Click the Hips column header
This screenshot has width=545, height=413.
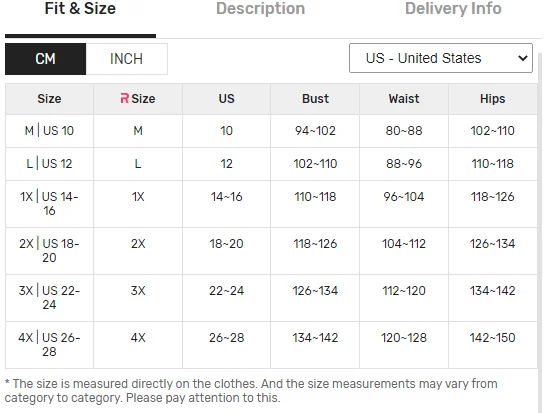493,99
